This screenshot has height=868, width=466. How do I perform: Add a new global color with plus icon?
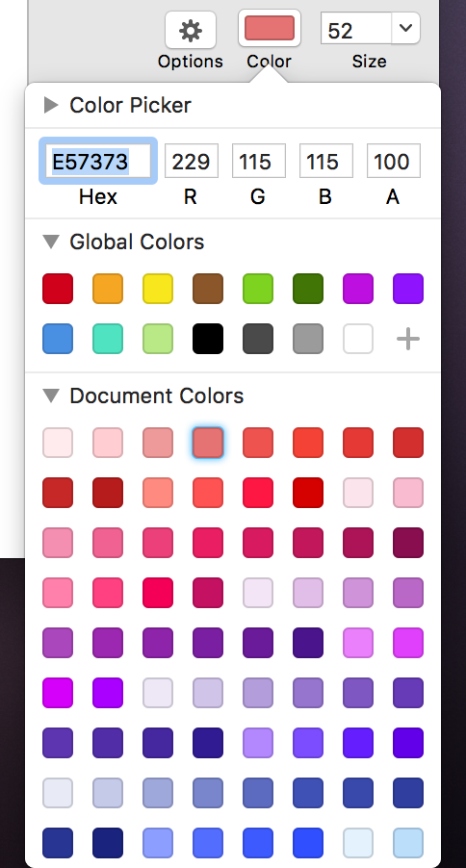coord(408,339)
